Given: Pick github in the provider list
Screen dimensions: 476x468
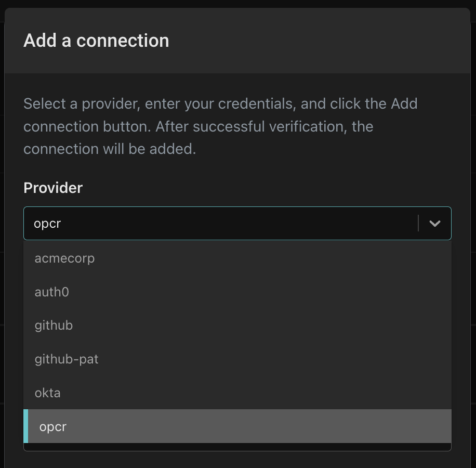Looking at the screenshot, I should click(x=54, y=326).
